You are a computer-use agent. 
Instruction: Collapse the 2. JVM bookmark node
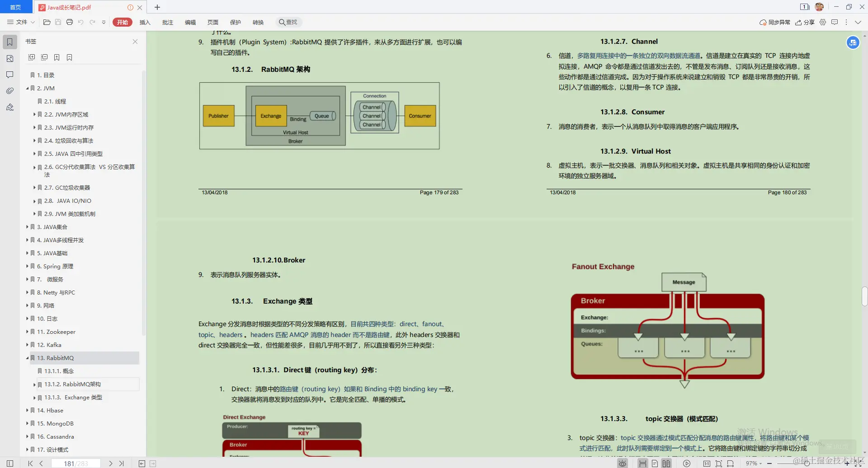pos(27,89)
